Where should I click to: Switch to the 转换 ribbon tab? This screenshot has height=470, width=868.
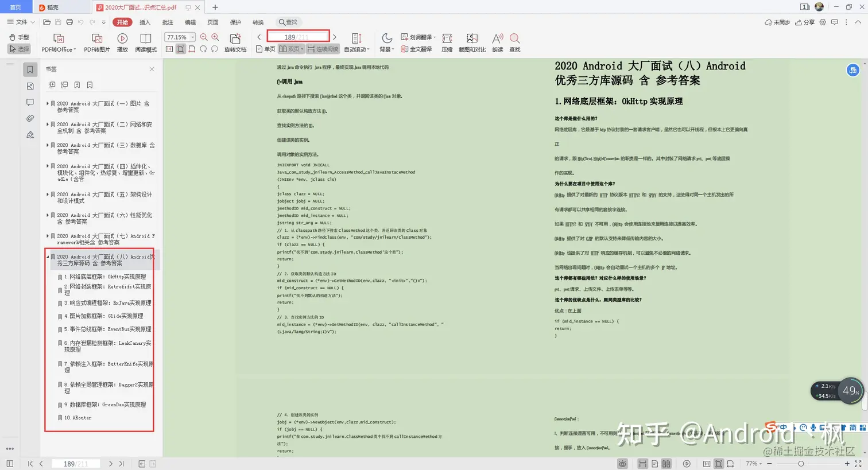point(258,22)
